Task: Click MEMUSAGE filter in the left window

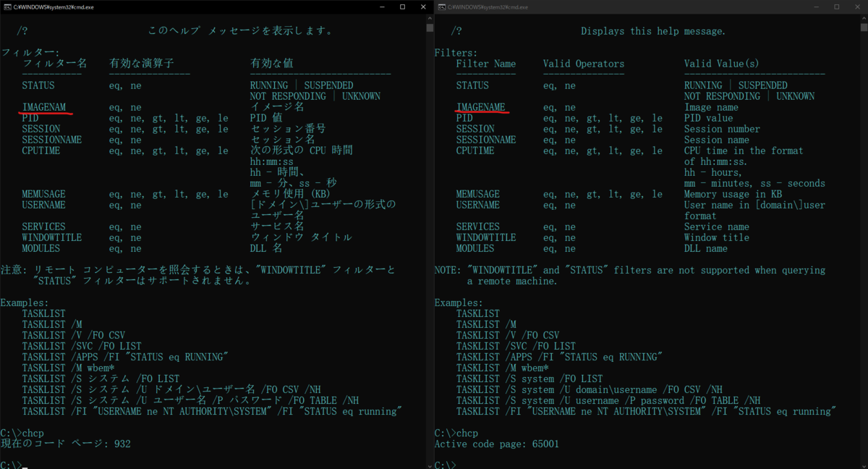Action: (x=43, y=194)
